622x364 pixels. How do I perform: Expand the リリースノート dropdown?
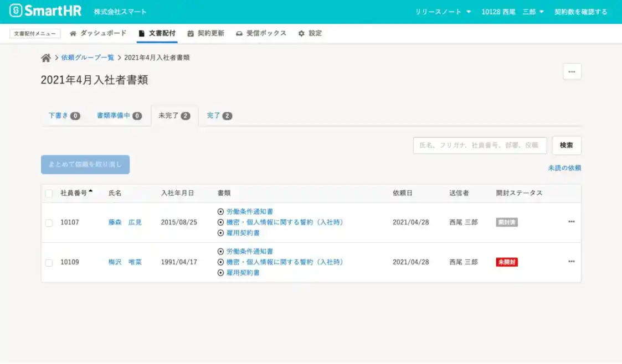pyautogui.click(x=443, y=12)
